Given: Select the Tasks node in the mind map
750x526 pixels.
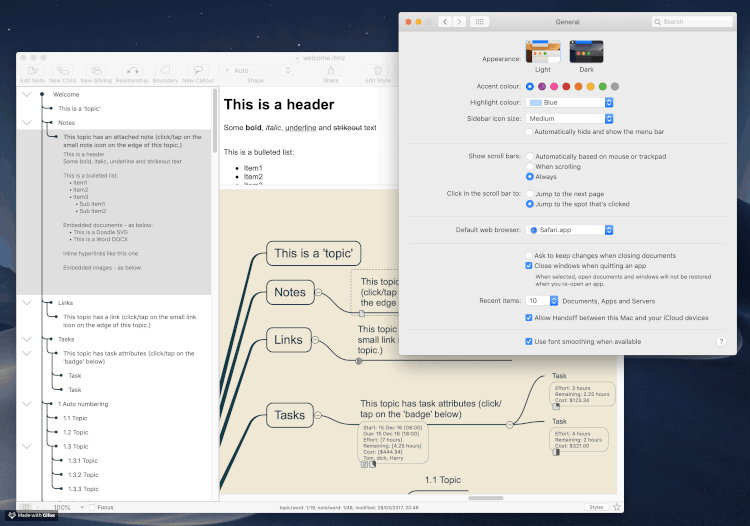Looking at the screenshot, I should click(289, 415).
